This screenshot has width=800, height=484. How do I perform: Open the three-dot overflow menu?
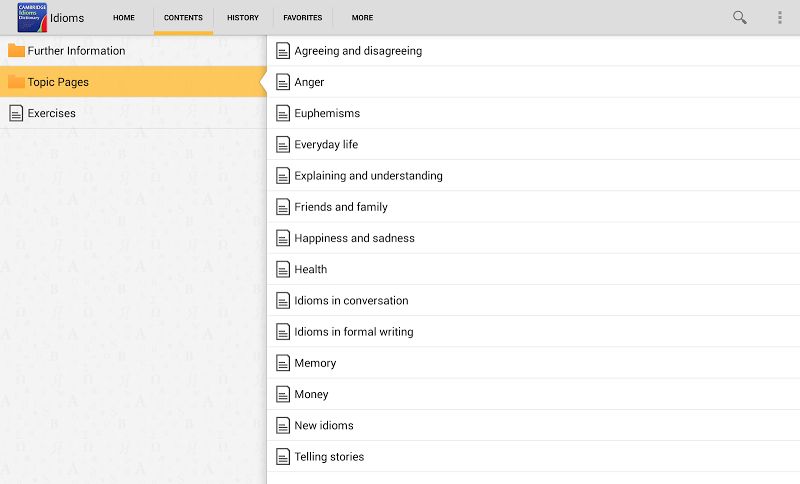tap(780, 18)
